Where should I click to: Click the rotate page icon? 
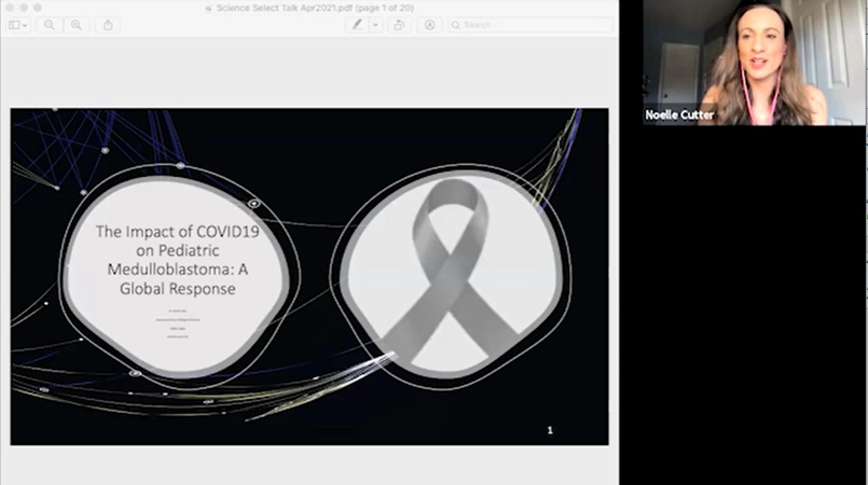point(399,25)
